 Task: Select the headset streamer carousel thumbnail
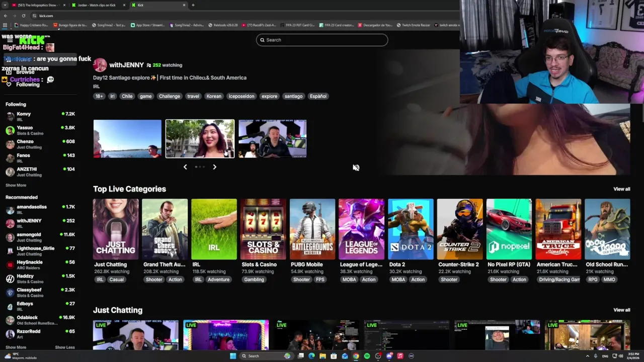pyautogui.click(x=272, y=139)
